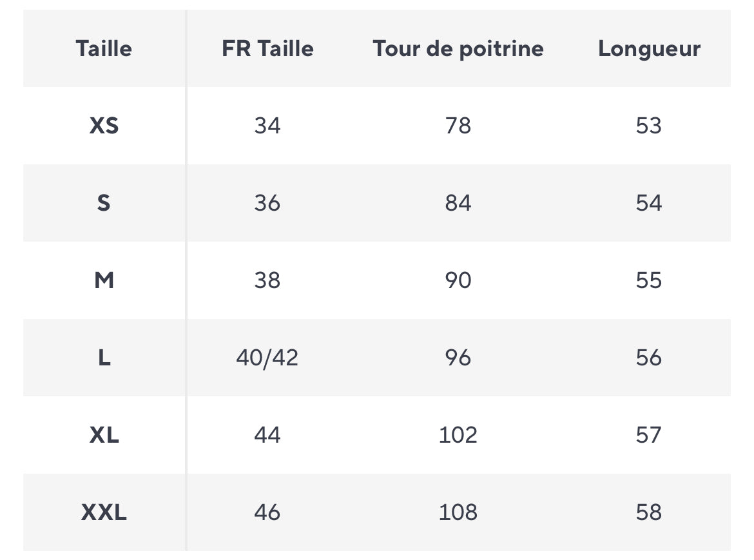754x560 pixels.
Task: Select chest measurement 84 cell
Action: (458, 203)
